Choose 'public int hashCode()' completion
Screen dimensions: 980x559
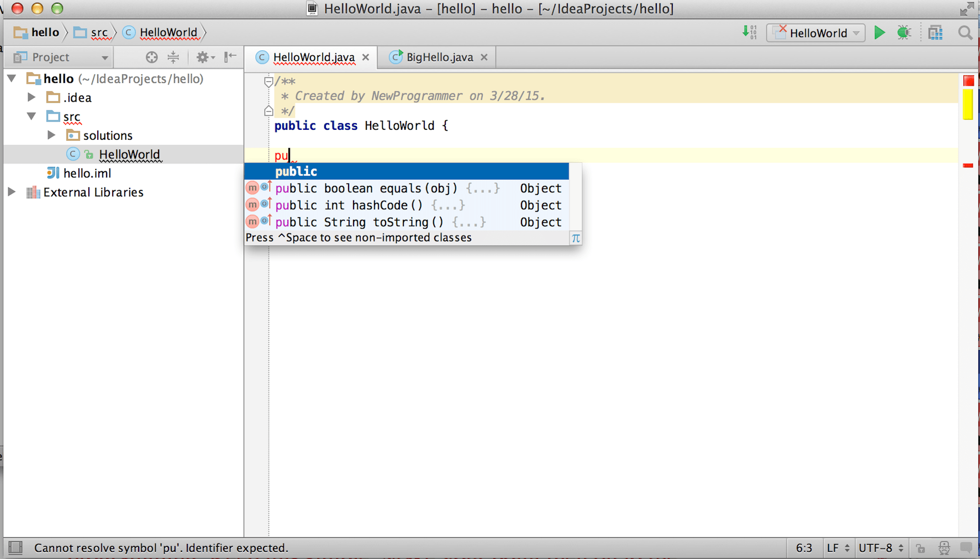[407, 205]
